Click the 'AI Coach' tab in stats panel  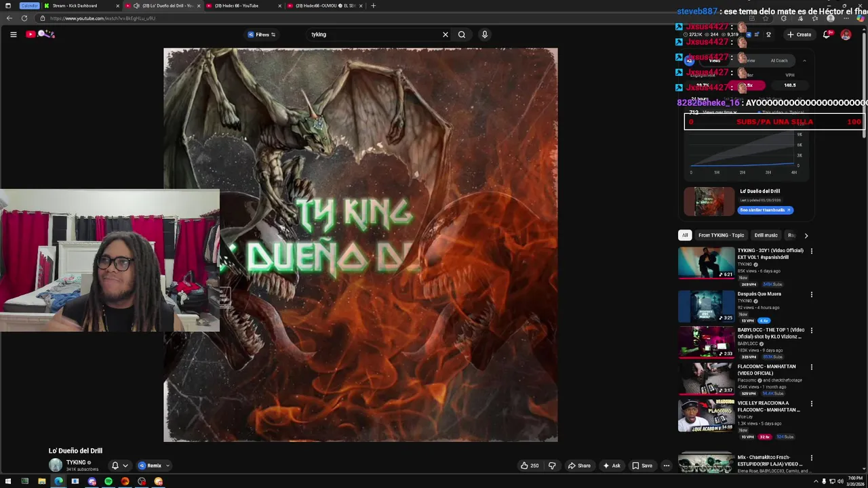tap(778, 60)
